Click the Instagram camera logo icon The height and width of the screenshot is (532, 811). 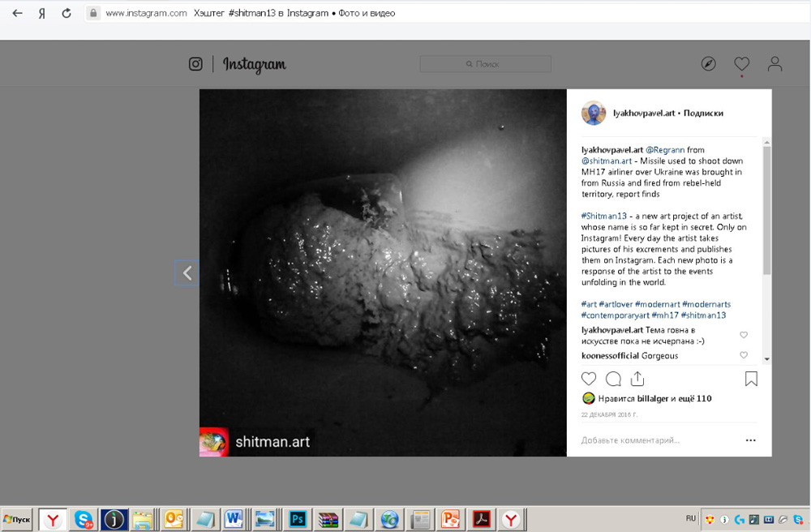coord(195,64)
